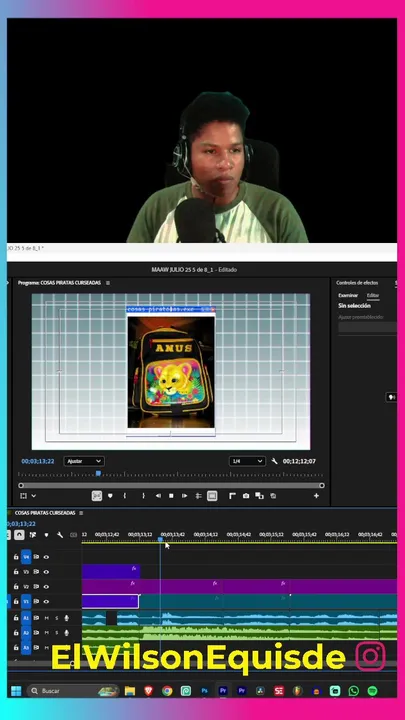Viewport: 405px width, 720px height.
Task: Open the Windows Start menu
Action: 16,691
